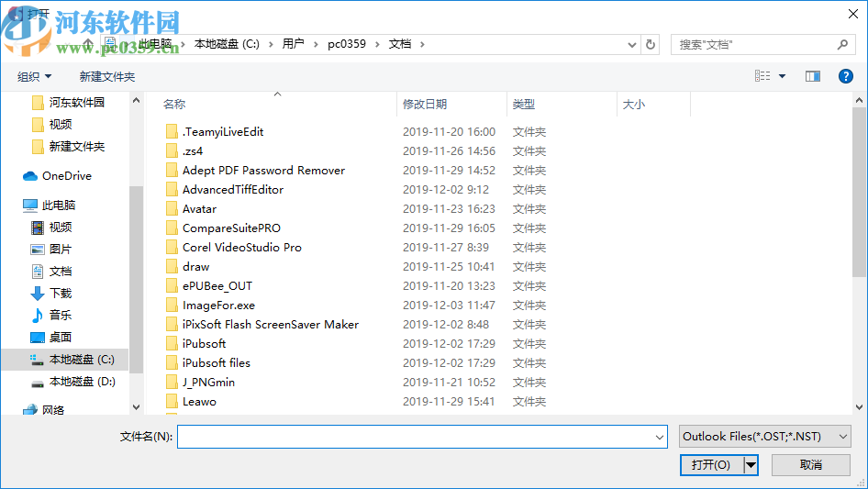The image size is (868, 489).
Task: Click 本地磁盘 (C:) in address breadcrumb
Action: point(227,44)
